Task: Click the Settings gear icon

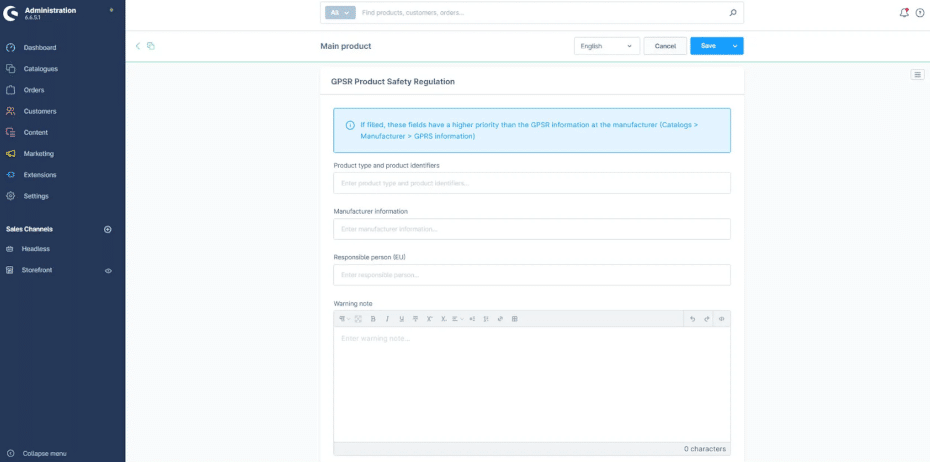Action: [10, 196]
